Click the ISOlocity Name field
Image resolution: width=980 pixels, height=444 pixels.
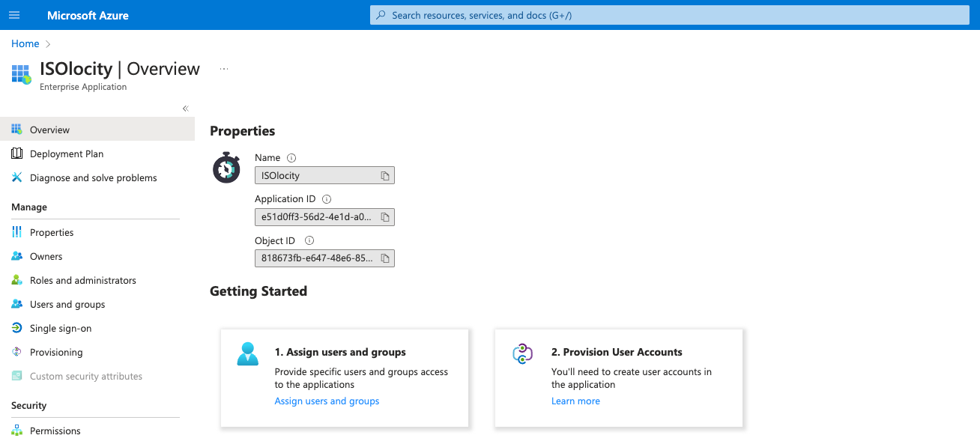tap(324, 175)
